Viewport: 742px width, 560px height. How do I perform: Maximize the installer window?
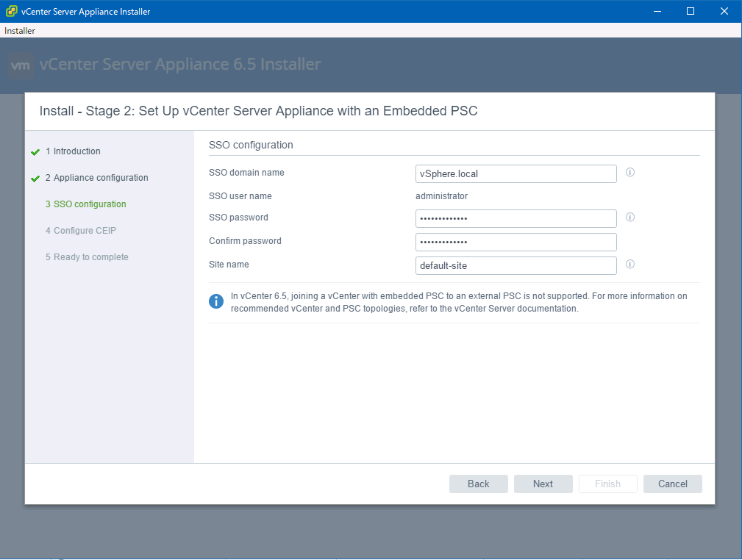(x=691, y=11)
